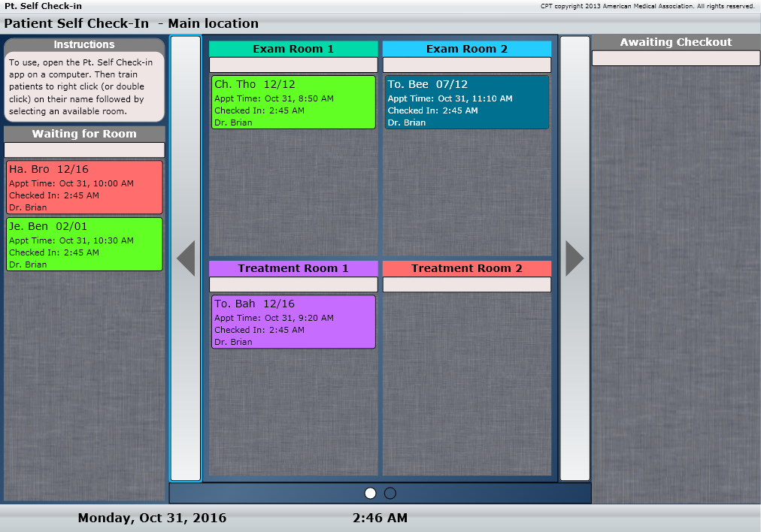Select patient Je. Ben in waiting list
The height and width of the screenshot is (532, 761).
[x=84, y=244]
